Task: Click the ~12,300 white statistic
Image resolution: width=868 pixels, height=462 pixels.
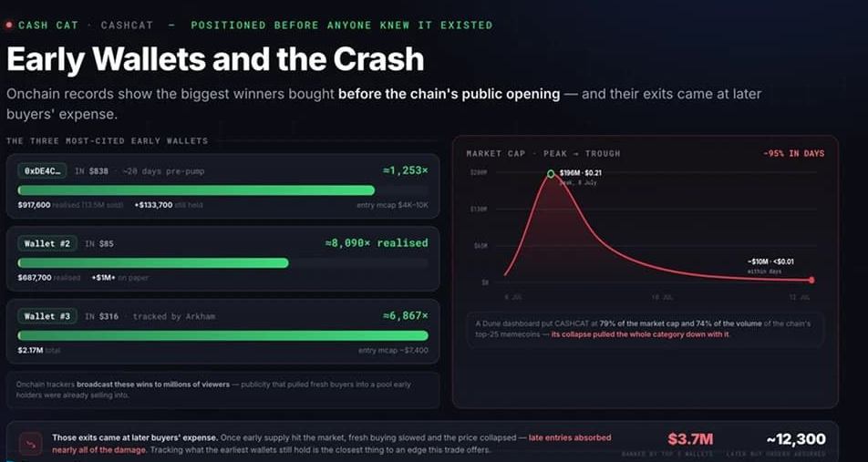Action: [796, 439]
